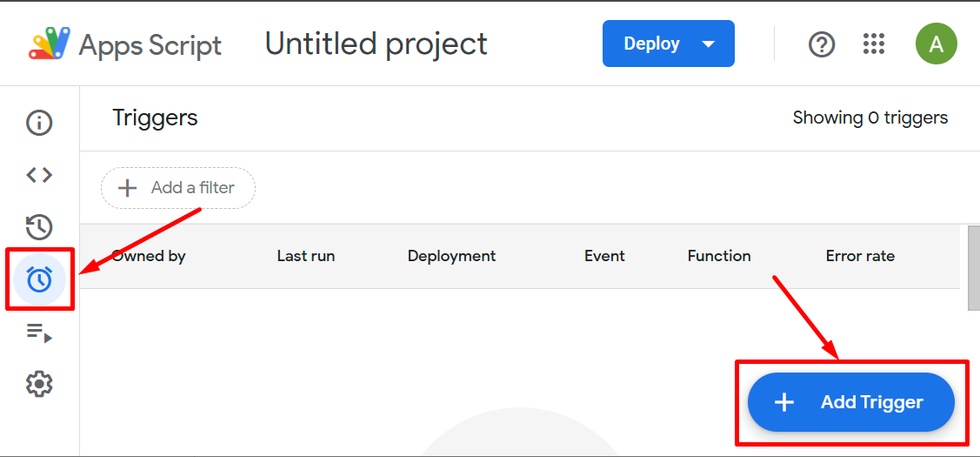Click the green account avatar

click(936, 44)
